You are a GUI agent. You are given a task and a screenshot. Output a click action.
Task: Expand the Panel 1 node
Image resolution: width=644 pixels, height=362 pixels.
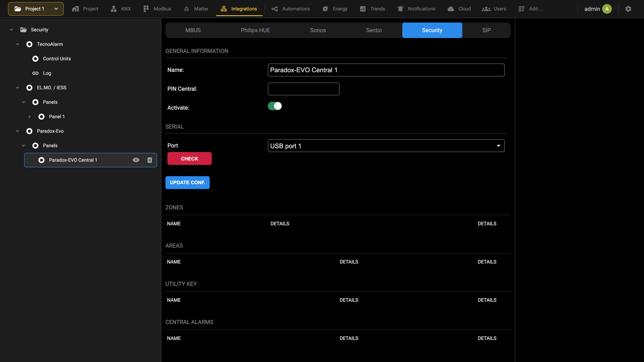coord(30,117)
